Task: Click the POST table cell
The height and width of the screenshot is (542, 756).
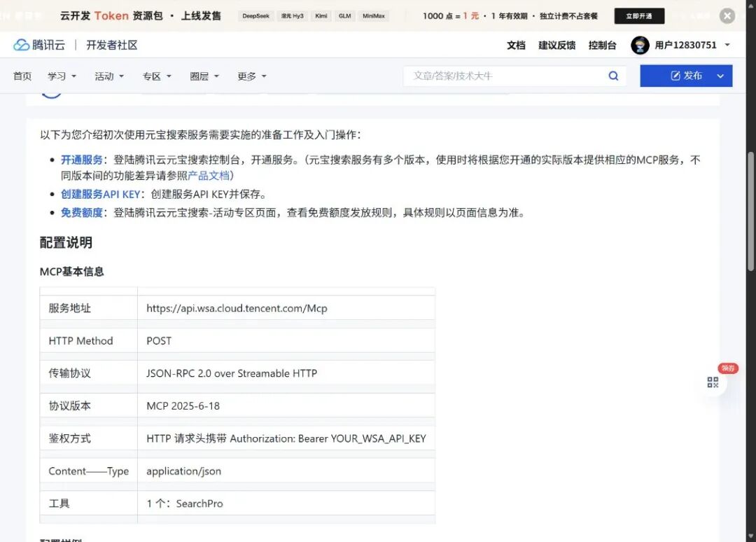Action: coord(286,340)
